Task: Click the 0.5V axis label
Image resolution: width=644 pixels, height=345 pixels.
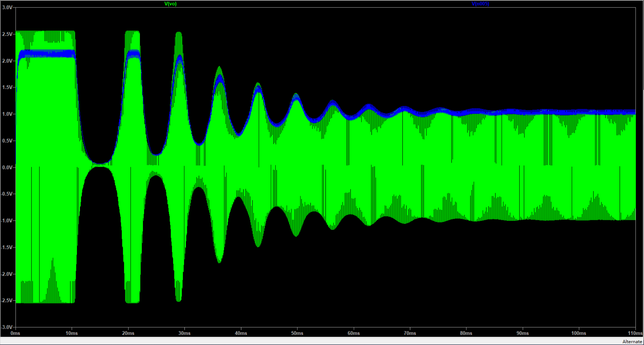Action: tap(7, 141)
